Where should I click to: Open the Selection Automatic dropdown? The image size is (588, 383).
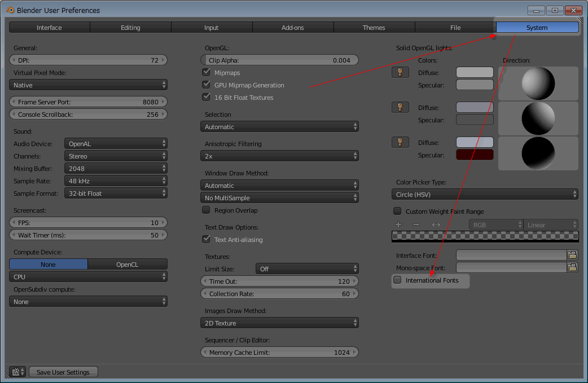[279, 127]
